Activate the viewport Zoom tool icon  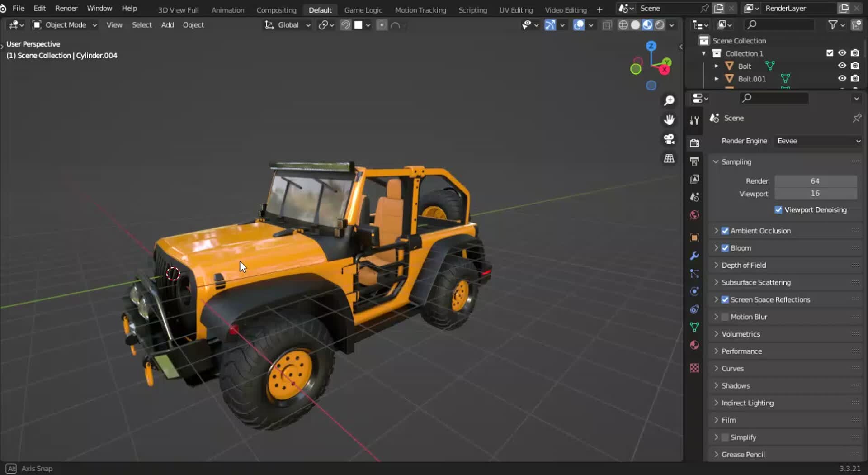[669, 100]
